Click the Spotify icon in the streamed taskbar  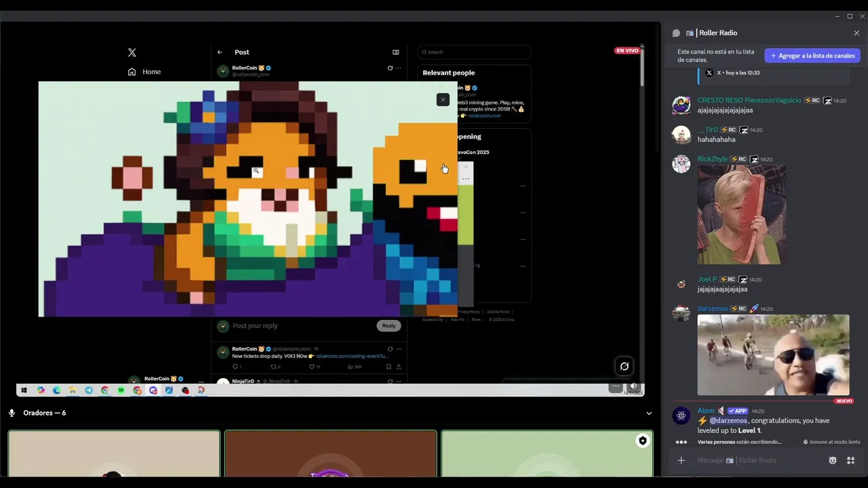click(x=121, y=390)
